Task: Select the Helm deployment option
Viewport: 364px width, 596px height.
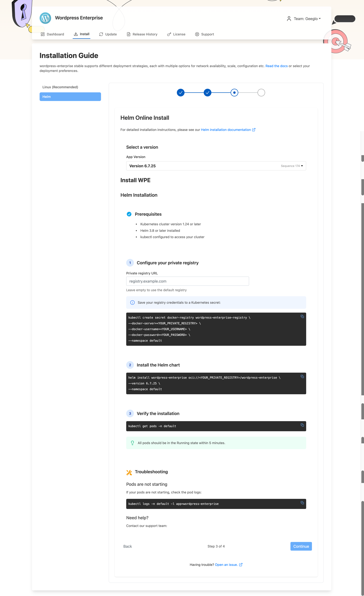Action: (70, 97)
